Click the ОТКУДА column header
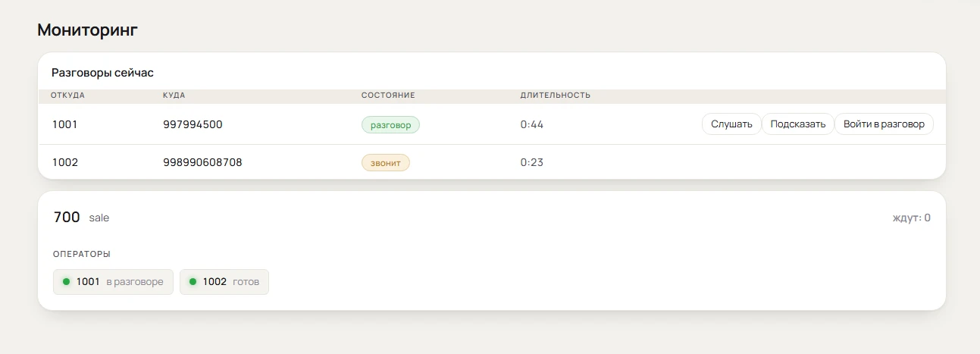The width and height of the screenshot is (980, 354). (x=68, y=96)
